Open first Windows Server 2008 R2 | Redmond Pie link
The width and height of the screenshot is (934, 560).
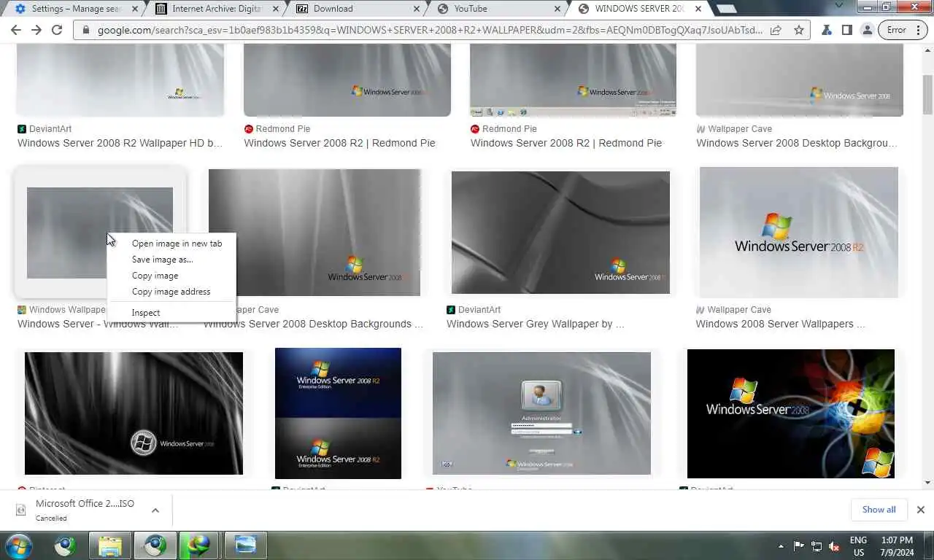tap(339, 143)
